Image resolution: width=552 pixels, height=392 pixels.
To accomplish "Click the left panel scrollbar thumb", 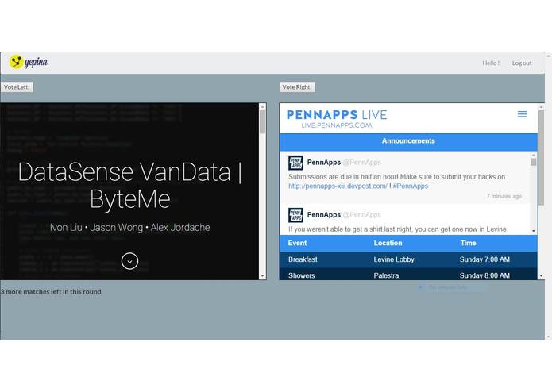I will coord(263,122).
